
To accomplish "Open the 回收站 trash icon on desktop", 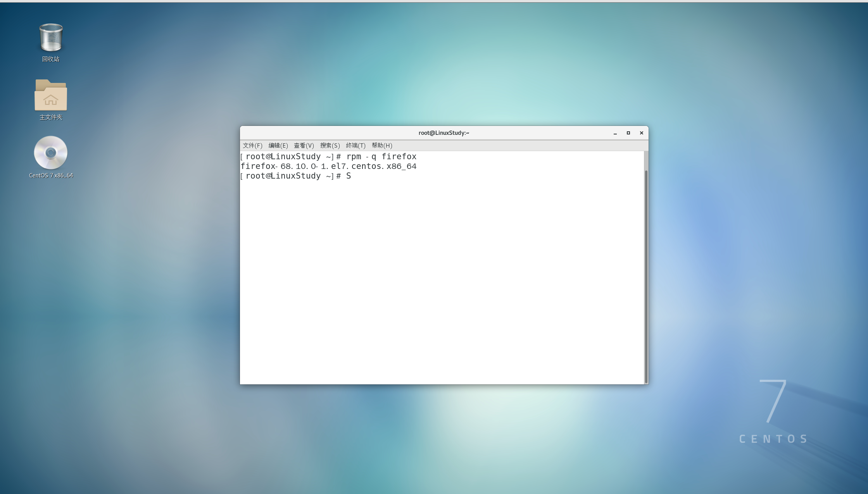I will (x=51, y=38).
